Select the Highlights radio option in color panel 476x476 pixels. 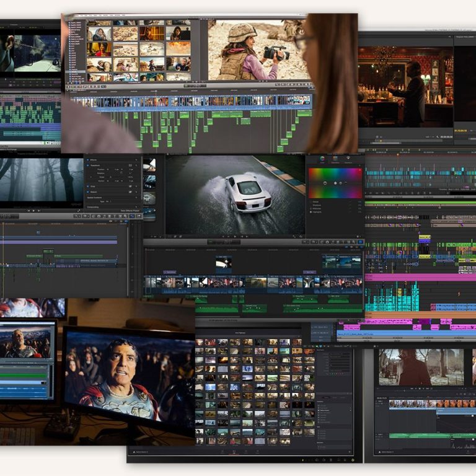312,213
